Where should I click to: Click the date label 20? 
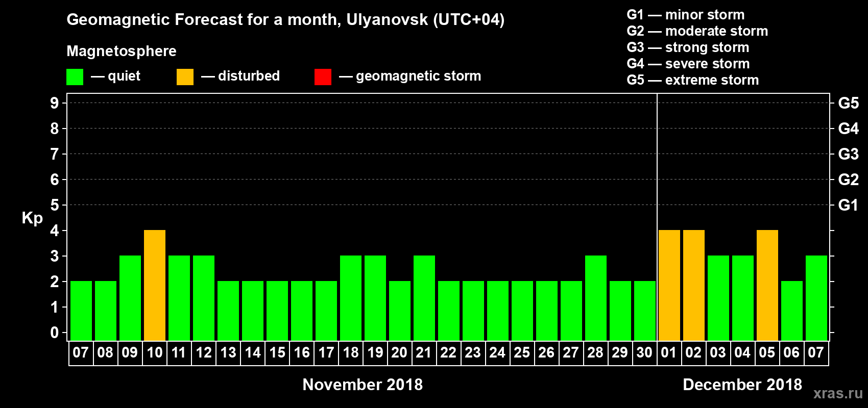(399, 352)
